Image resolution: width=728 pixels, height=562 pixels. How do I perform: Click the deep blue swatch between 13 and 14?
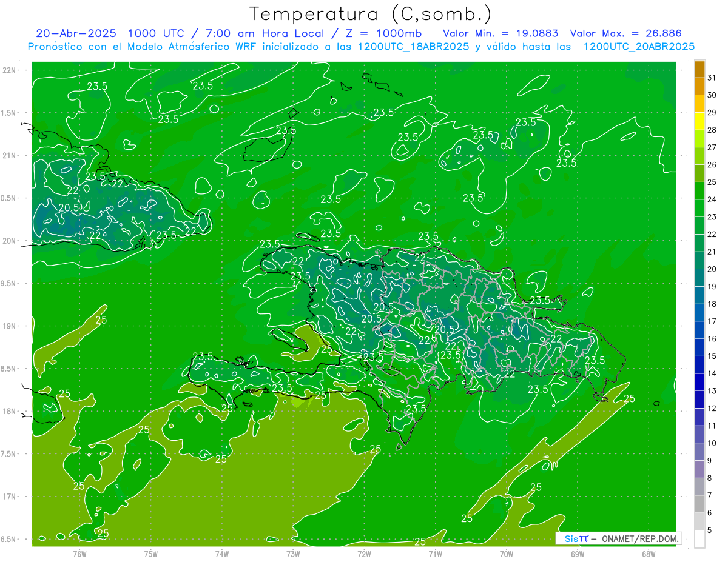pos(699,383)
